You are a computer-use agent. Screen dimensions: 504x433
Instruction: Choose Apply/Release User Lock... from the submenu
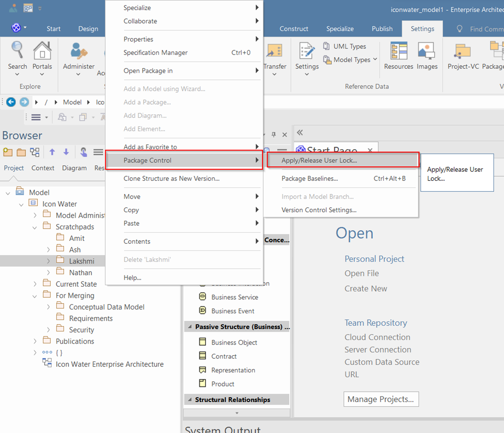pos(343,160)
